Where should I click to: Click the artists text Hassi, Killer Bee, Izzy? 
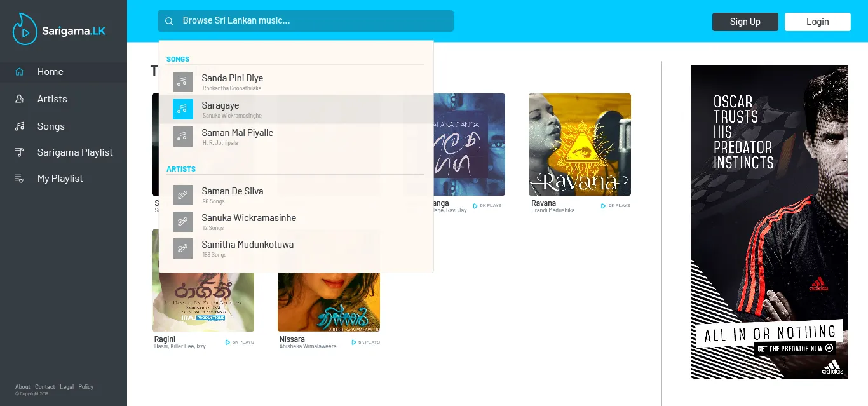(180, 346)
